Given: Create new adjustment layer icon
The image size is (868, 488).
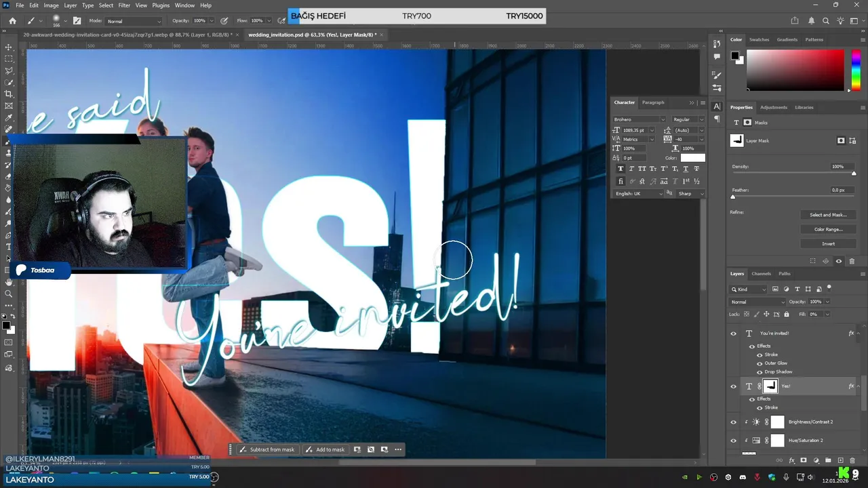Looking at the screenshot, I should (816, 460).
